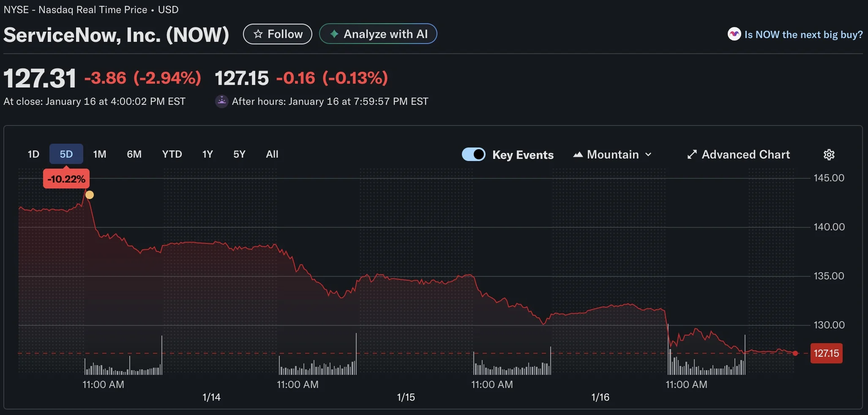Image resolution: width=868 pixels, height=415 pixels.
Task: Select the 1M time range
Action: pyautogui.click(x=100, y=154)
